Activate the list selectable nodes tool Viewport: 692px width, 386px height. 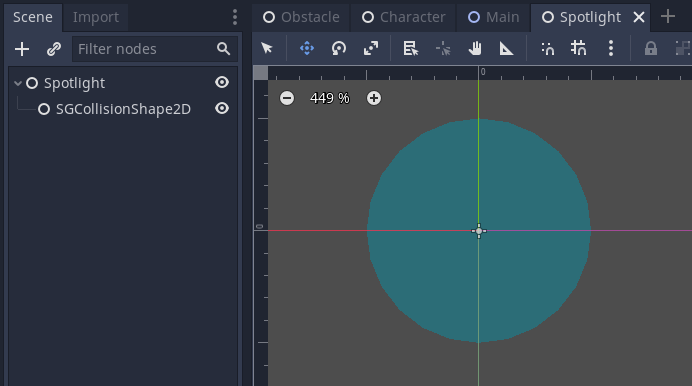[410, 48]
